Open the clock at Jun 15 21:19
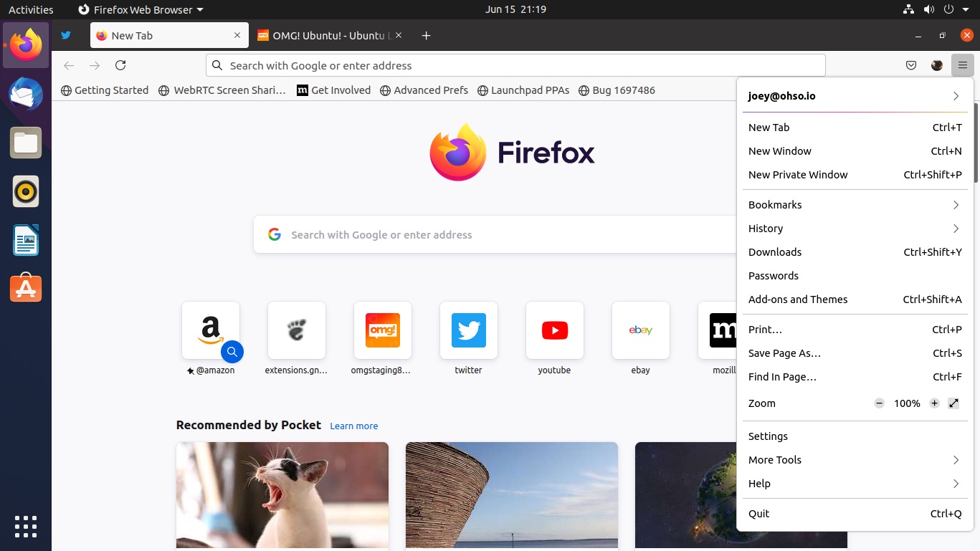The width and height of the screenshot is (980, 551). tap(515, 9)
